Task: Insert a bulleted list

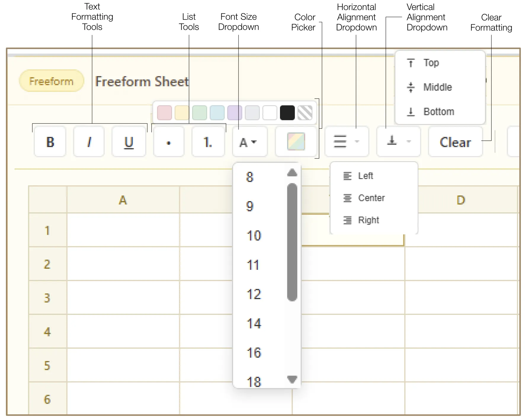Action: pos(169,142)
